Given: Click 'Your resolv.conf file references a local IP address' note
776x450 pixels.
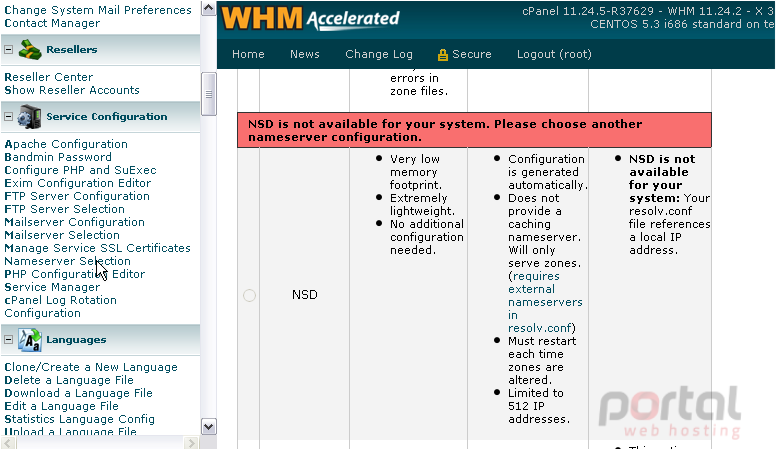Looking at the screenshot, I should pos(670,224).
